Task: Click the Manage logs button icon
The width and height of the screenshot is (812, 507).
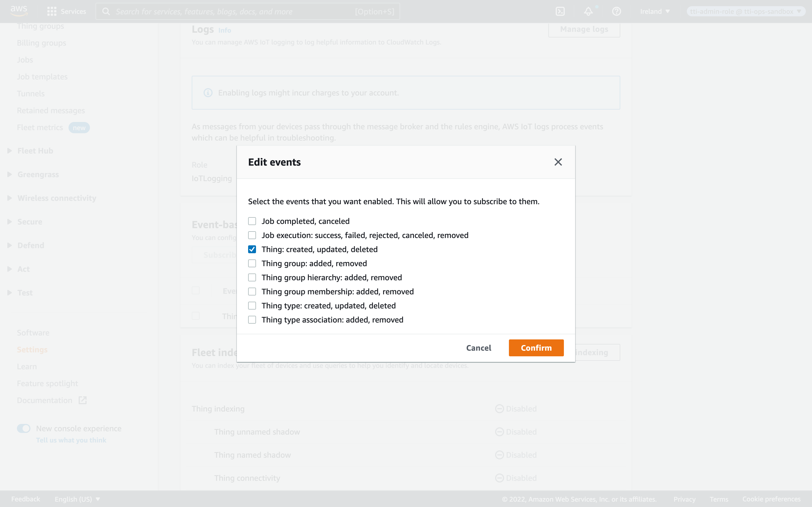Action: pos(584,29)
